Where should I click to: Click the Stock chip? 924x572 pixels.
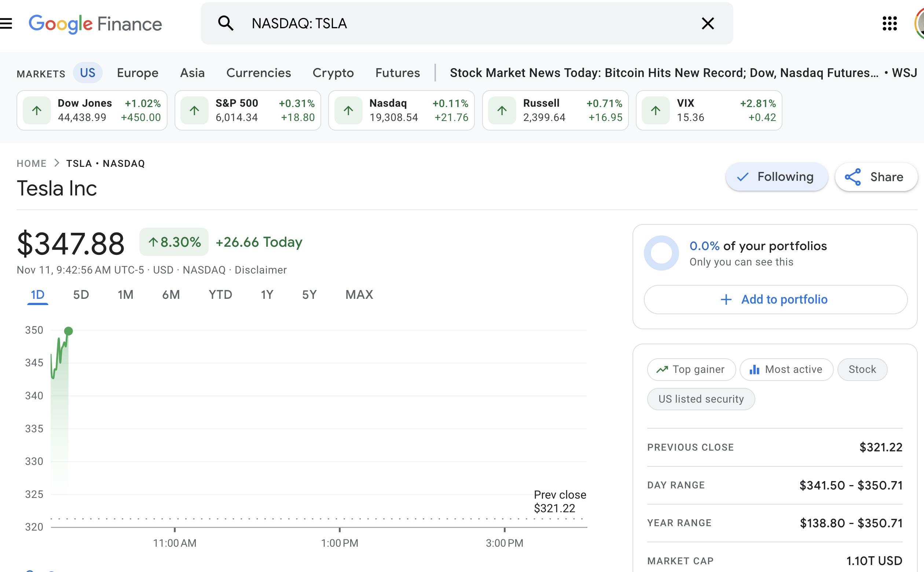pyautogui.click(x=862, y=370)
